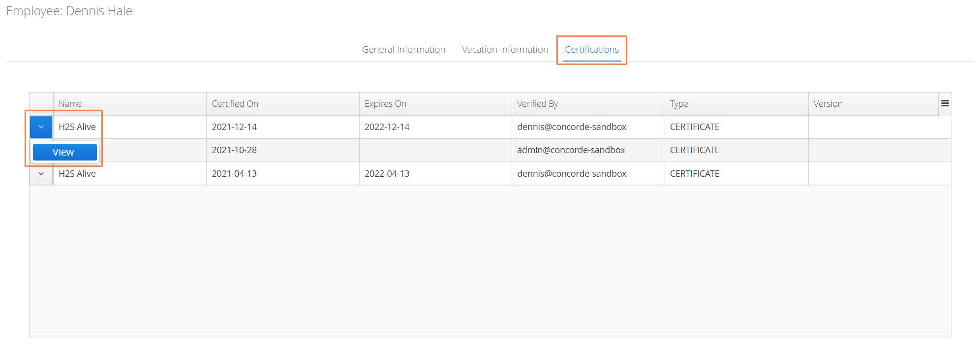
Task: Click expiry date 2022-12-14
Action: pos(387,127)
